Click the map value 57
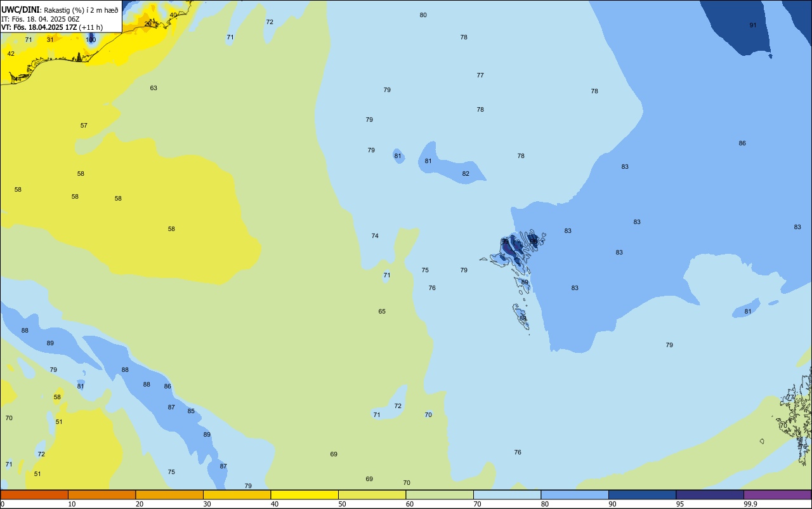This screenshot has height=509, width=812. [84, 125]
